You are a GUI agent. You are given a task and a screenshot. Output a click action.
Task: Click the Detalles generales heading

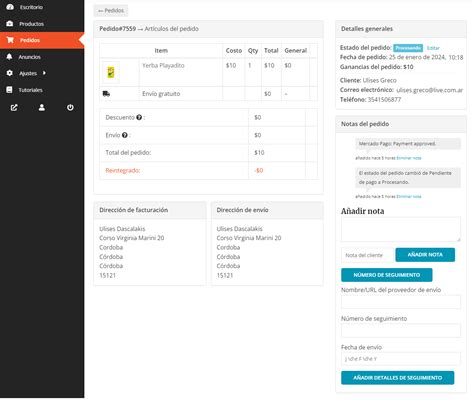coord(367,29)
